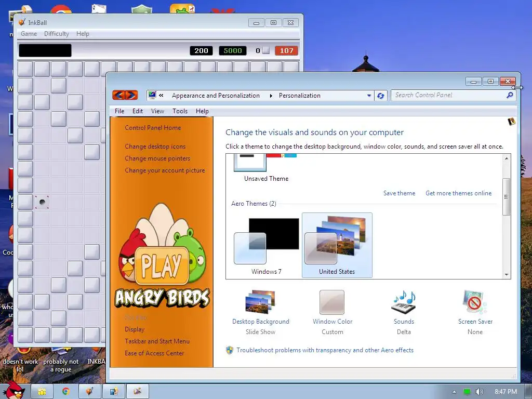
Task: Open the Tools menu in Control Panel
Action: [180, 111]
